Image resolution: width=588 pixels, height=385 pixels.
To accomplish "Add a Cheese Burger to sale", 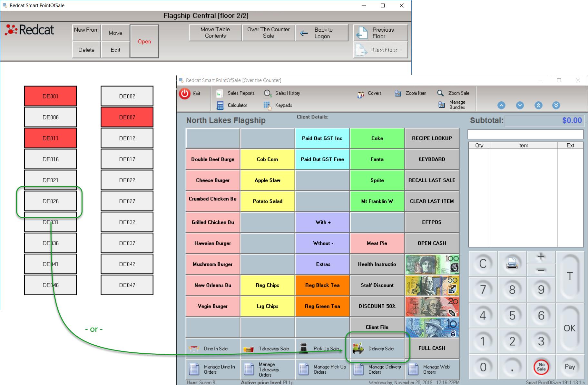I will click(213, 180).
